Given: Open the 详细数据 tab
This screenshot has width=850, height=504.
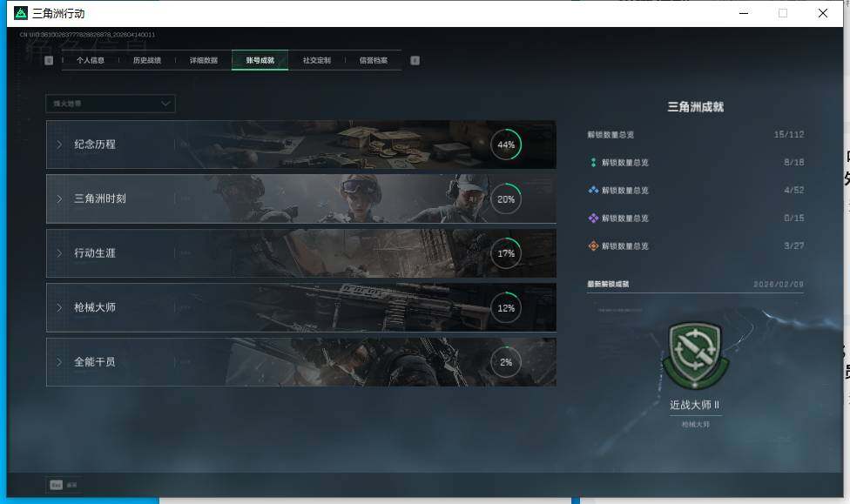Looking at the screenshot, I should [204, 60].
